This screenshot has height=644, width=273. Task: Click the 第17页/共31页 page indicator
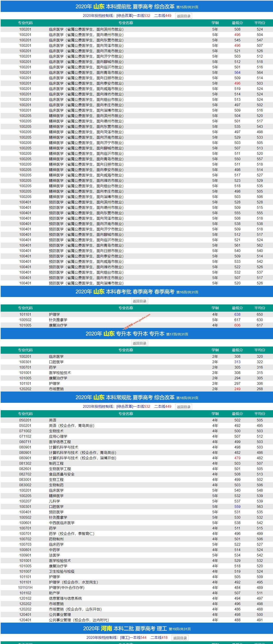tap(177, 334)
